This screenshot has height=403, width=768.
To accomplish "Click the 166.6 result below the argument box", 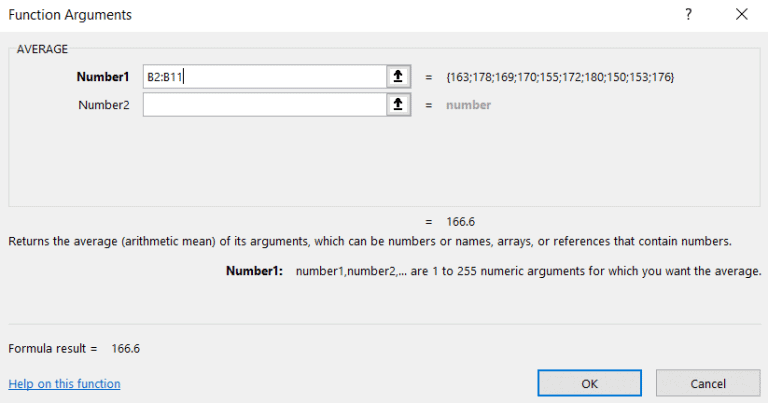I will point(461,221).
